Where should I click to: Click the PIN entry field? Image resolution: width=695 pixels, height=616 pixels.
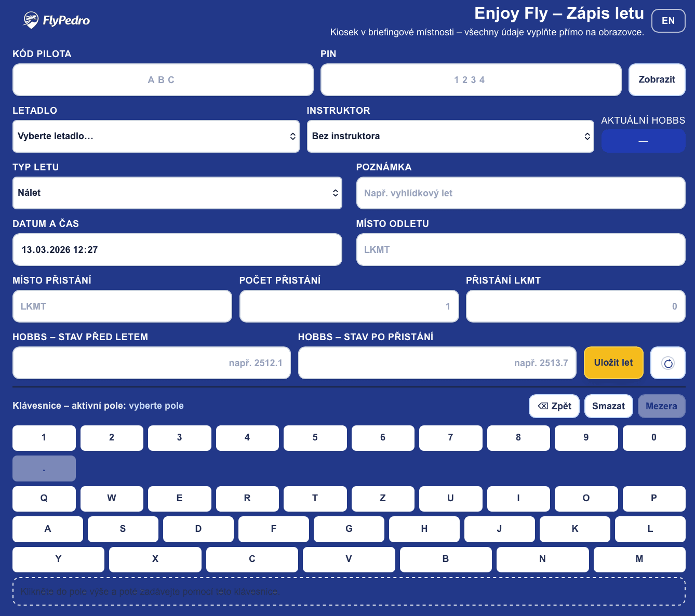point(471,79)
